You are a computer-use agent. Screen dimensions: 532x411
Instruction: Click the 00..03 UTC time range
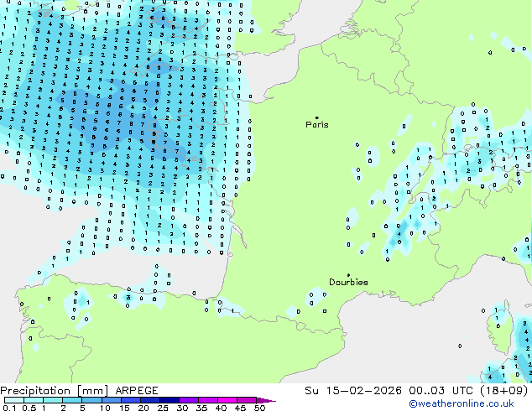[x=441, y=391]
